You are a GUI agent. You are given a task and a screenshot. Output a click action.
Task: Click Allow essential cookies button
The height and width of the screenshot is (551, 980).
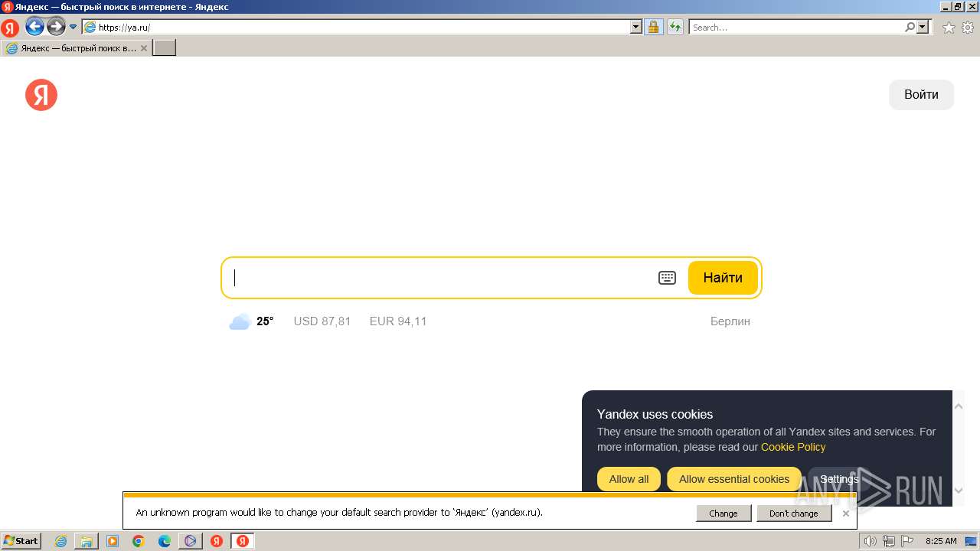point(734,479)
